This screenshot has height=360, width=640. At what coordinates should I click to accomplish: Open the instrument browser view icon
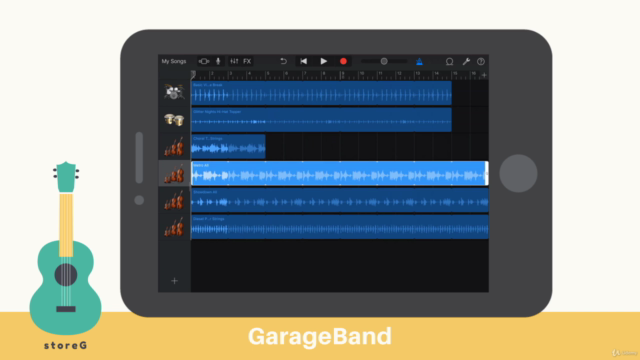point(204,62)
